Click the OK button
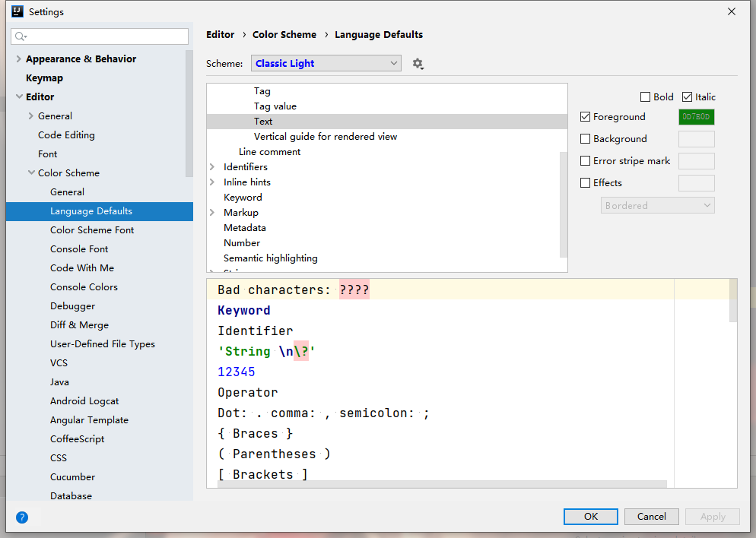This screenshot has width=756, height=538. click(x=591, y=517)
